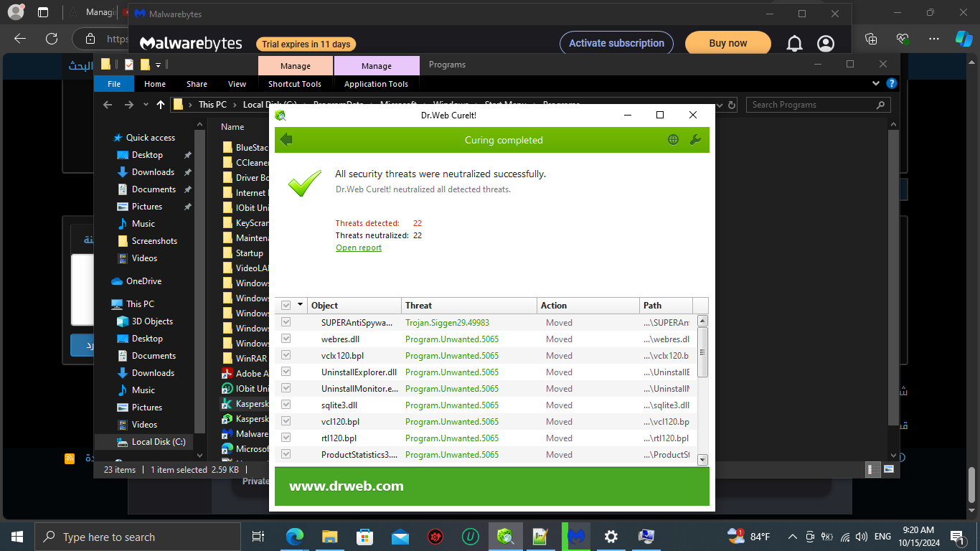This screenshot has height=551, width=980.
Task: Open Windows notification center icon
Action: (957, 536)
